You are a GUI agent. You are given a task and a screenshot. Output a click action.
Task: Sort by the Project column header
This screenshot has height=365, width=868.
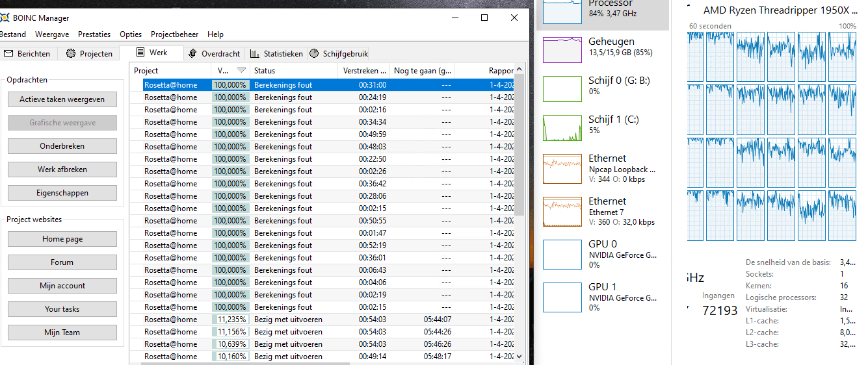point(170,71)
